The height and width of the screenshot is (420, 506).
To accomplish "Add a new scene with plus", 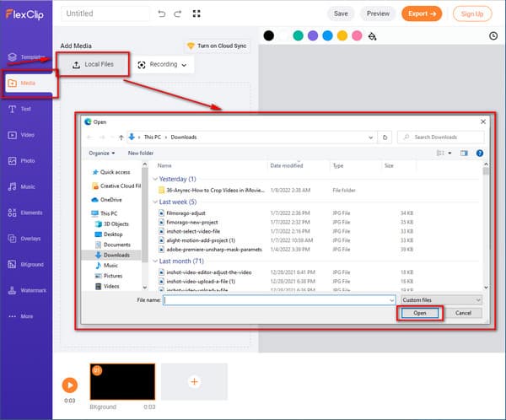I will click(194, 381).
